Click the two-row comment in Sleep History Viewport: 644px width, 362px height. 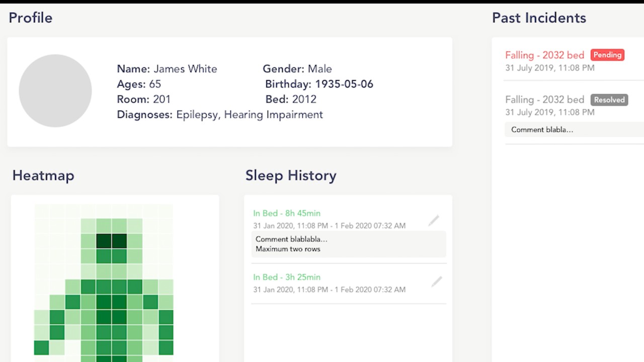348,244
